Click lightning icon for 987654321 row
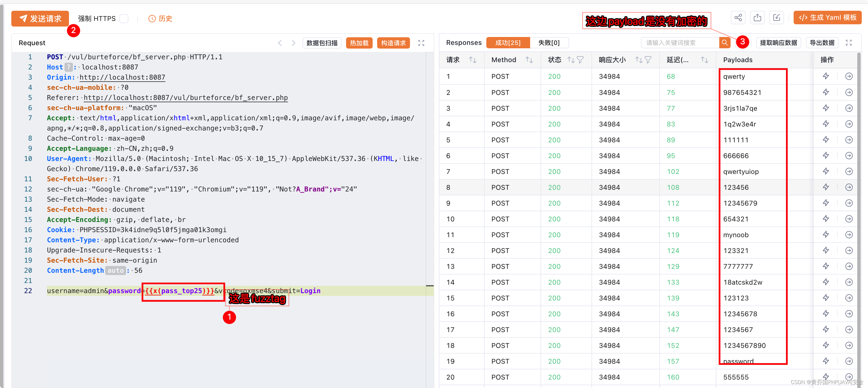Viewport: 868px width, 388px height. point(826,92)
